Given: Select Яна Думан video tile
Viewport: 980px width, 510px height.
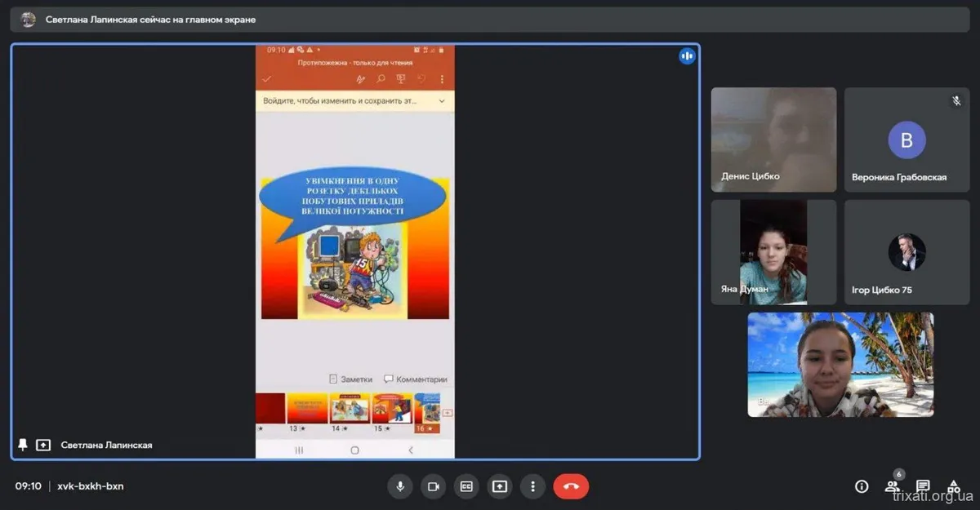Looking at the screenshot, I should (773, 252).
